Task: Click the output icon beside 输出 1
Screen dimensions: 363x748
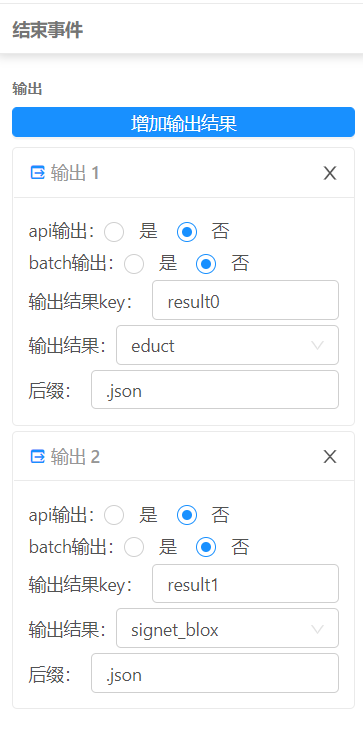Action: pyautogui.click(x=37, y=172)
